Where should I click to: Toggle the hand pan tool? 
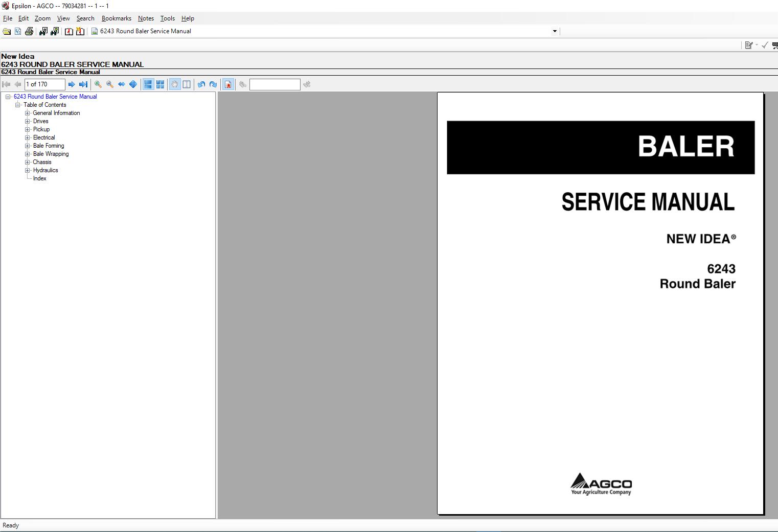pos(175,84)
